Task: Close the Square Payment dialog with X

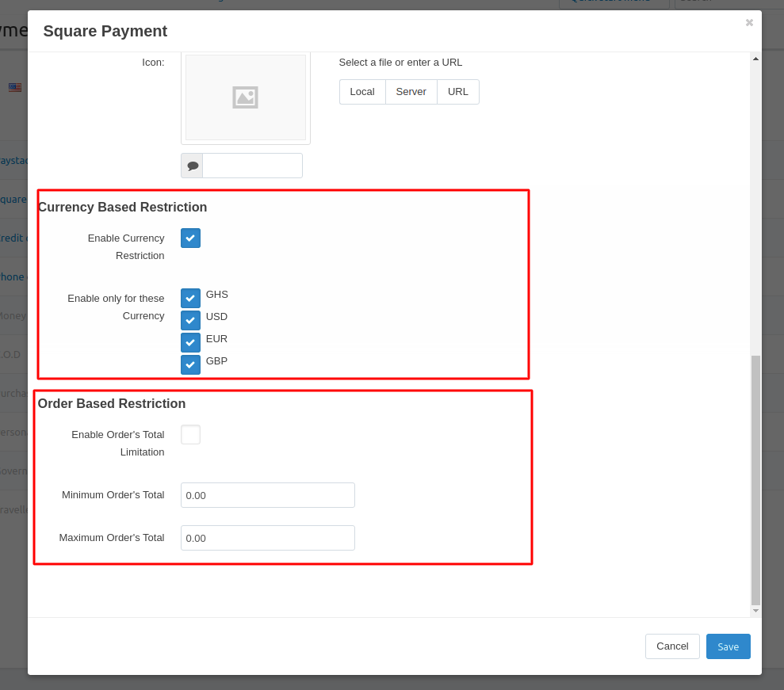Action: coord(749,23)
